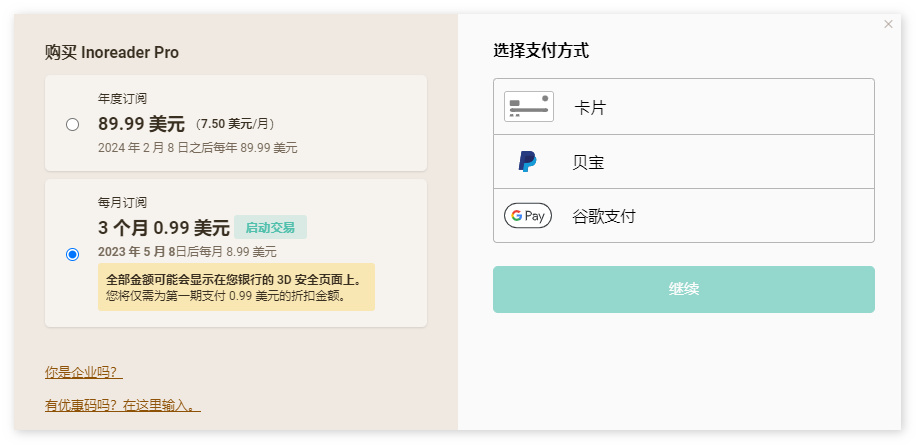Screen dimensions: 916x445
Task: Choose the 贝宝 payment method label
Action: 588,162
